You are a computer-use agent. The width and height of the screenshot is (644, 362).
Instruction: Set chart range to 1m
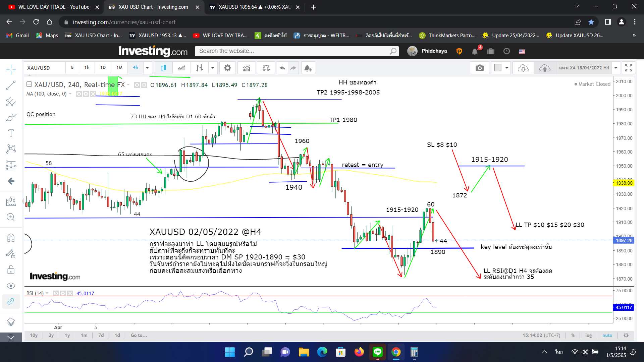pos(84,335)
